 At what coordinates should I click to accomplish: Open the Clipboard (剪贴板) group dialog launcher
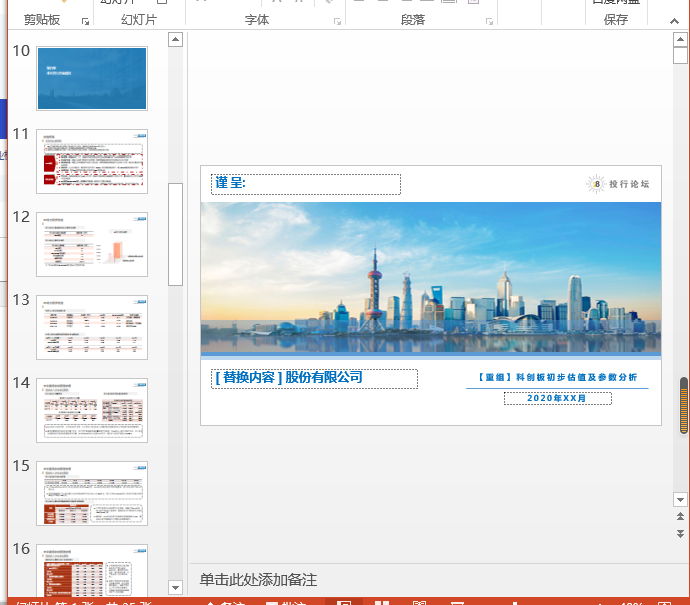(85, 22)
